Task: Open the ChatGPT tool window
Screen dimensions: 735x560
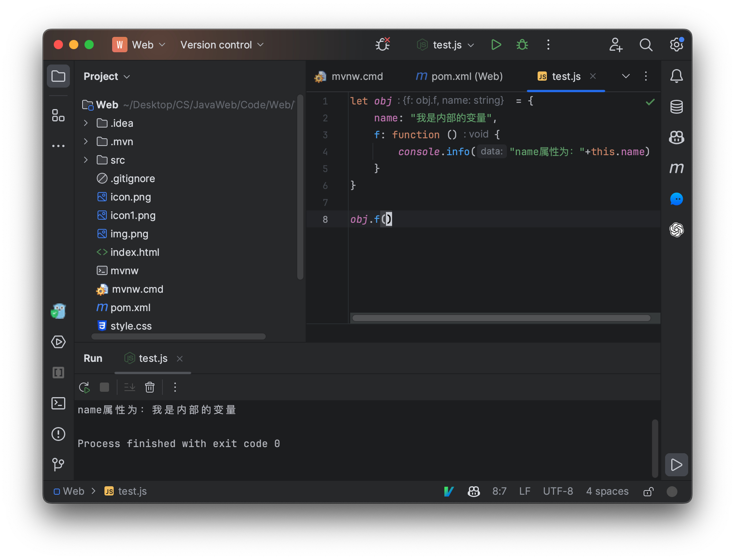Action: (676, 230)
